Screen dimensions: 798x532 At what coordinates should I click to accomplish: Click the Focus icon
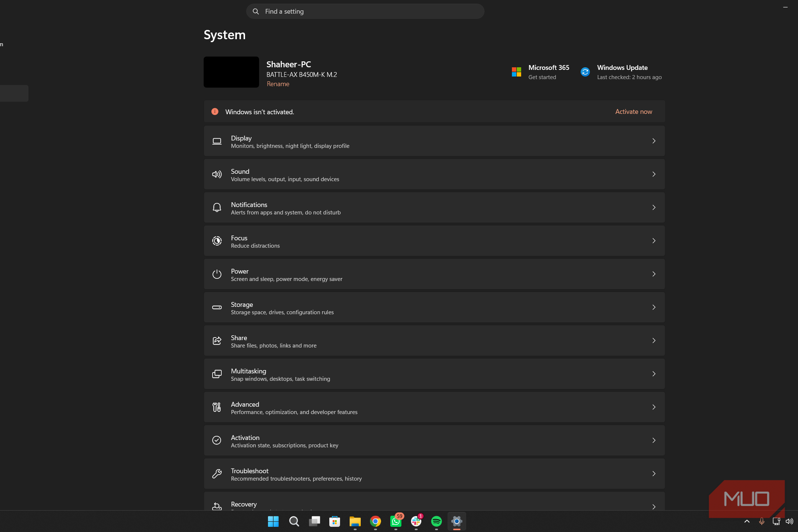pos(217,241)
